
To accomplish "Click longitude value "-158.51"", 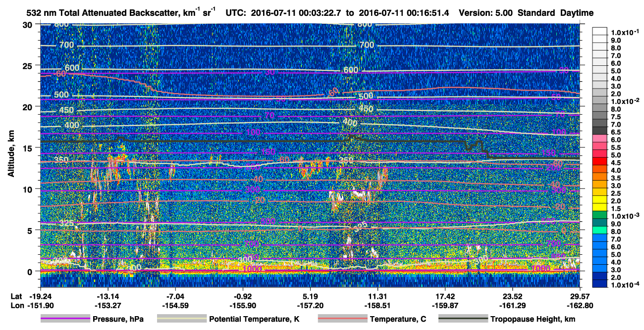I will pyautogui.click(x=378, y=305).
